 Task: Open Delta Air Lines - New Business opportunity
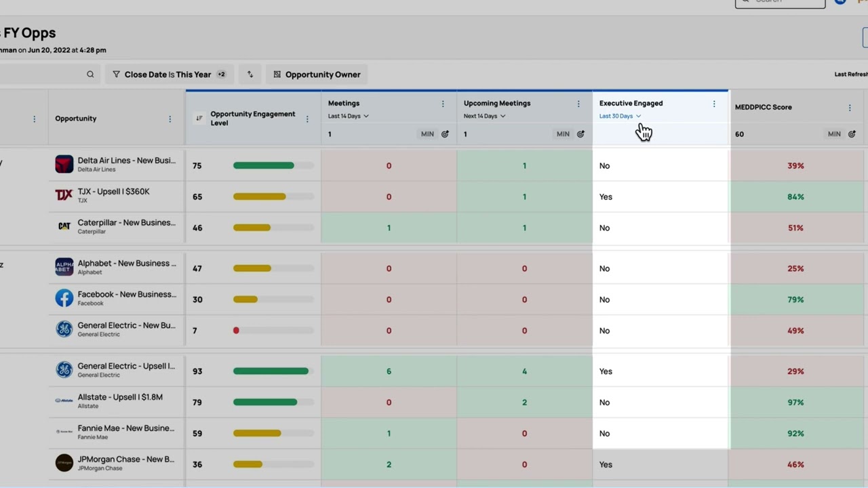[126, 161]
